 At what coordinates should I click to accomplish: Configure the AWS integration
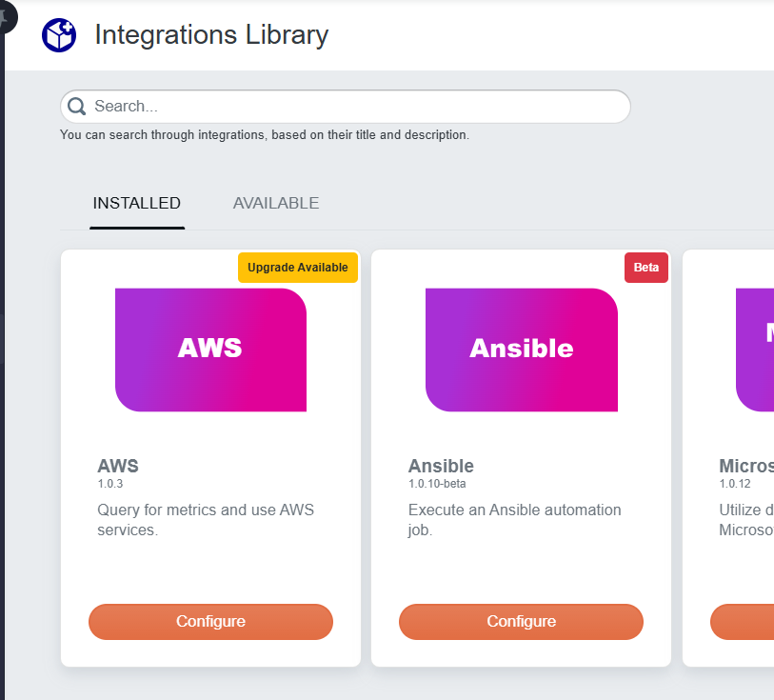[210, 622]
